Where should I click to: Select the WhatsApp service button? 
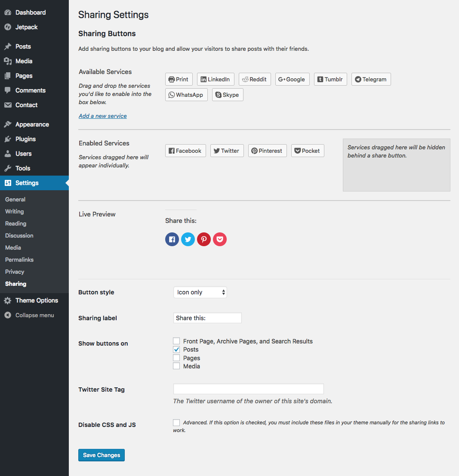click(186, 95)
